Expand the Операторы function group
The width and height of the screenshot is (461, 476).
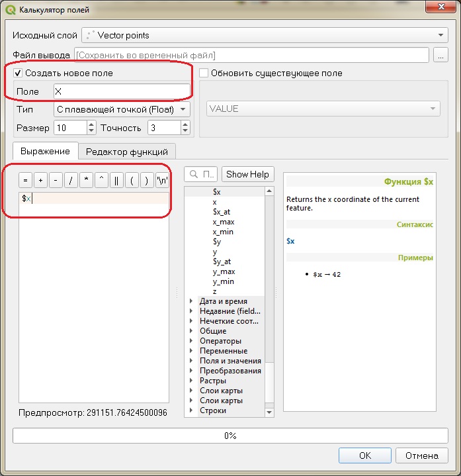pyautogui.click(x=191, y=341)
